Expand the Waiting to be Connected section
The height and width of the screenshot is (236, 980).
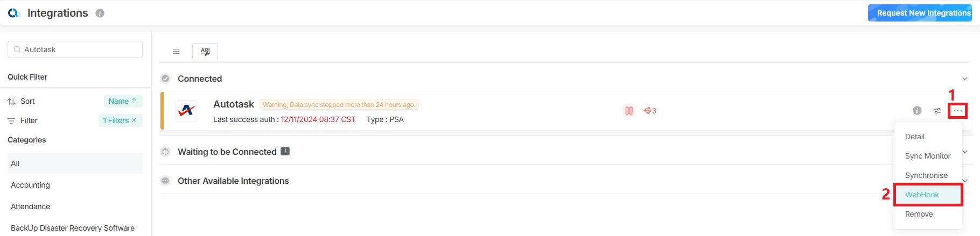click(965, 152)
